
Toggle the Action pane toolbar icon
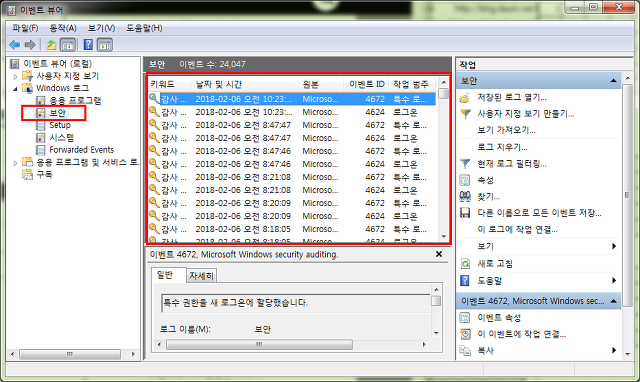coord(105,44)
